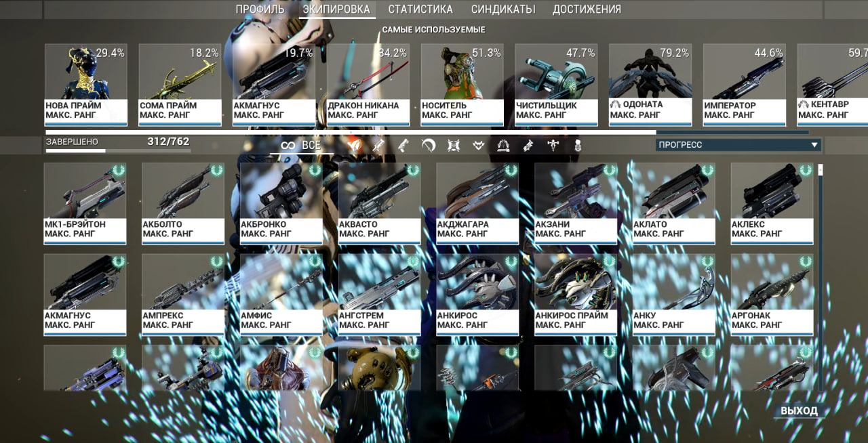This screenshot has width=868, height=443.
Task: Select the ИМПЕРАТОР weapon card
Action: click(745, 85)
